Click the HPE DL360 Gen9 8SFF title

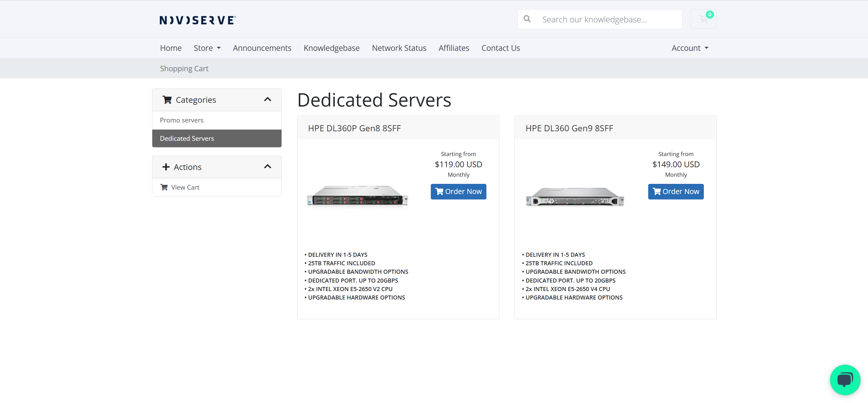click(x=569, y=128)
